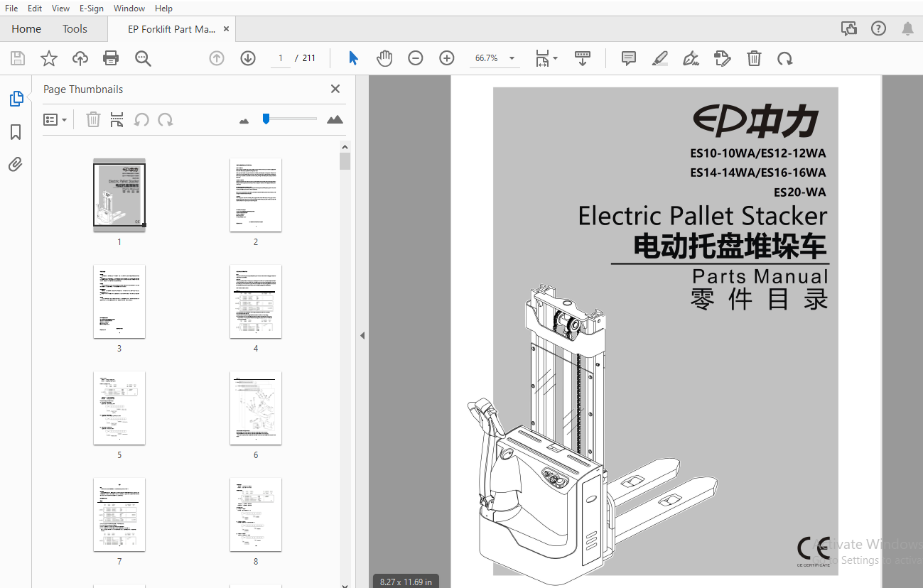923x588 pixels.
Task: Activate the Hand pan tool
Action: [x=384, y=58]
